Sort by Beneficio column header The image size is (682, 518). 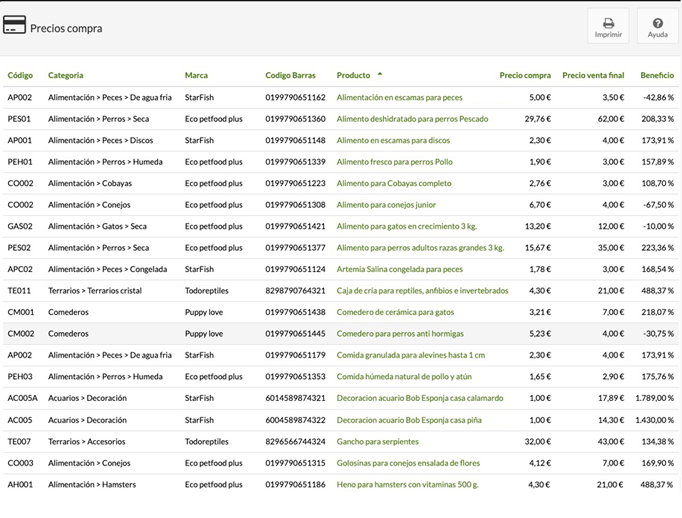tap(657, 75)
